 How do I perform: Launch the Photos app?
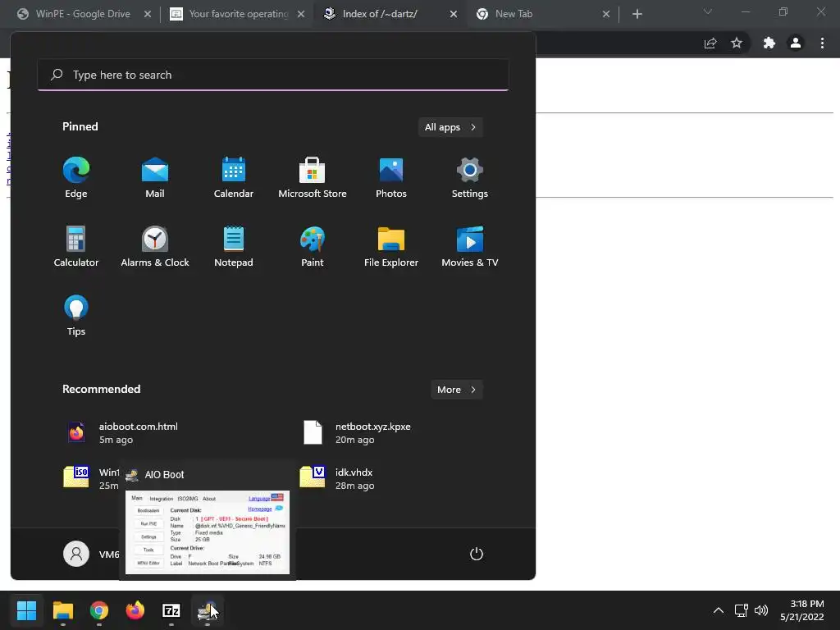click(x=391, y=178)
